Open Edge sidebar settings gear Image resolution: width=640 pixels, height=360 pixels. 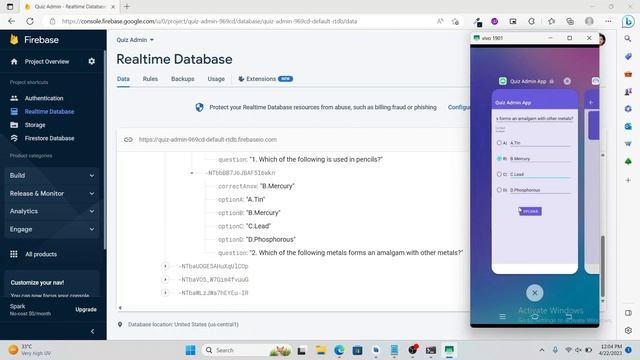point(628,330)
